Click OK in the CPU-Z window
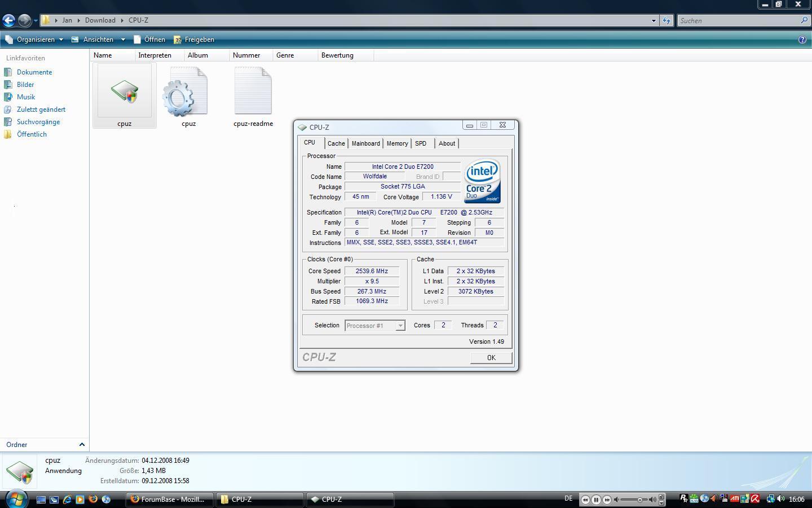 (x=491, y=358)
